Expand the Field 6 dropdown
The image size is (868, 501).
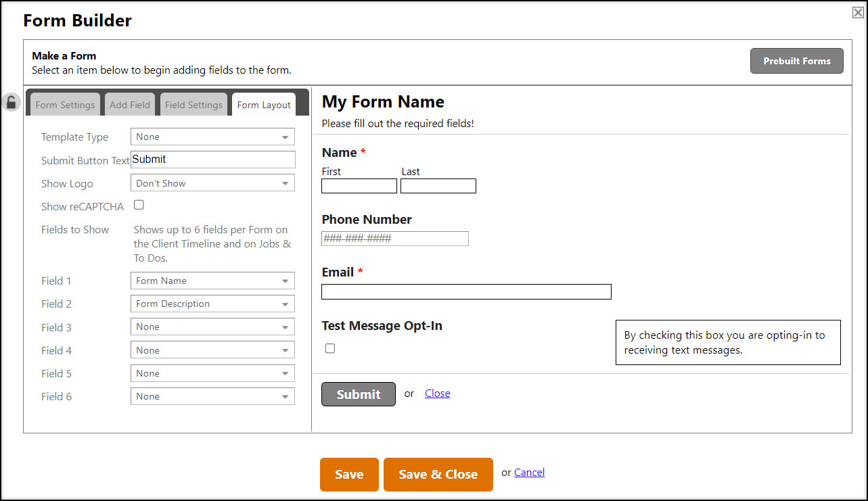tap(212, 396)
